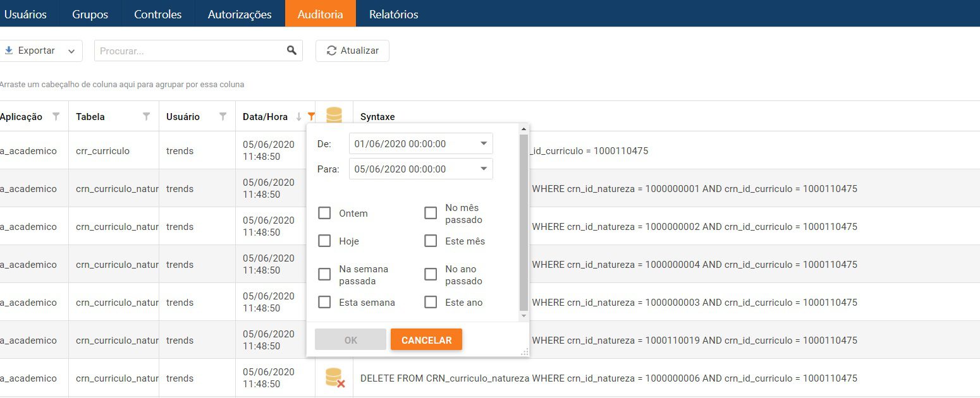The image size is (980, 398).
Task: Click the Usuário column filter icon
Action: point(223,117)
